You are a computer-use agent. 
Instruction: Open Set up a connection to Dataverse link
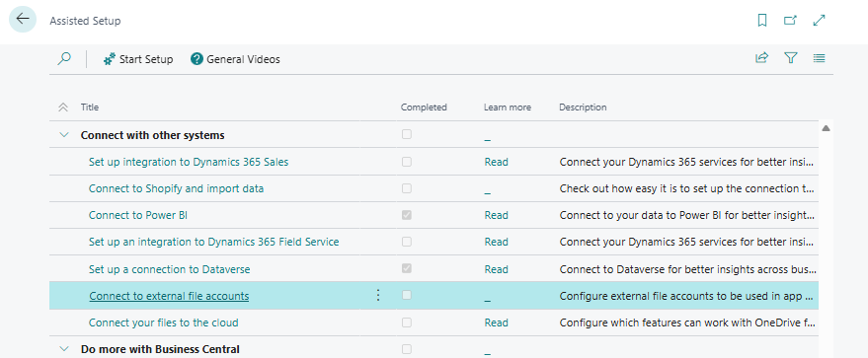click(170, 269)
